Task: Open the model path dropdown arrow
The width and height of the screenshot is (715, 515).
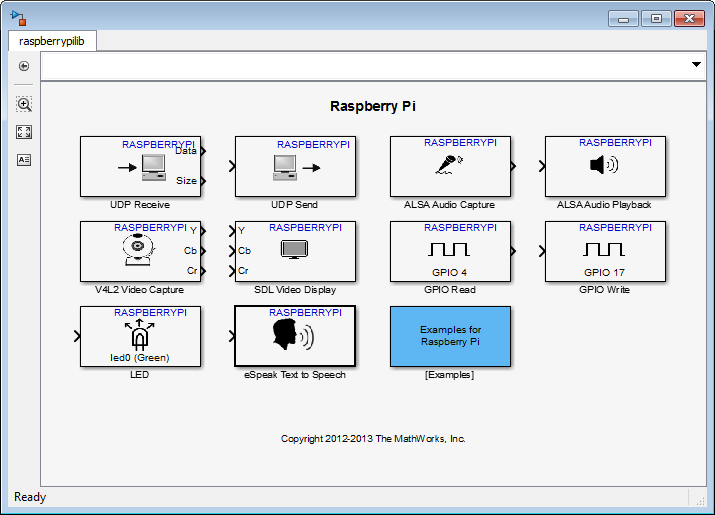Action: point(696,64)
